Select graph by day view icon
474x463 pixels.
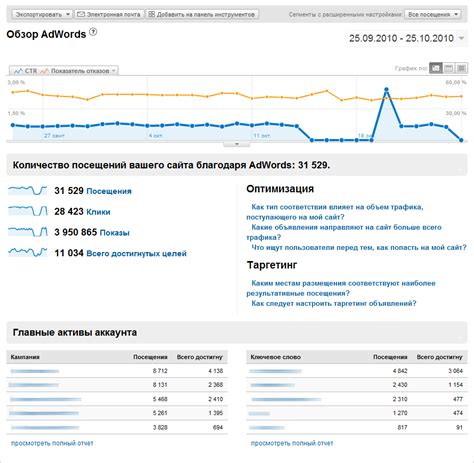click(435, 68)
